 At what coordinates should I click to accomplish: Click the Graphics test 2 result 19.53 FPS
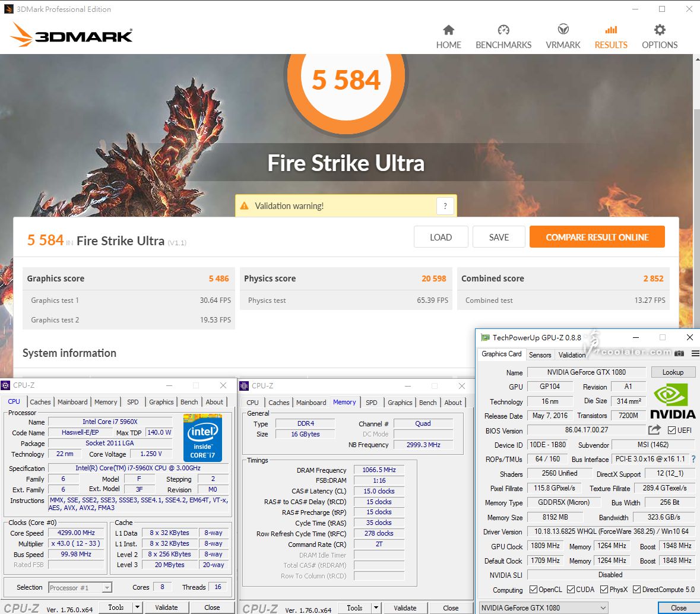(x=215, y=319)
